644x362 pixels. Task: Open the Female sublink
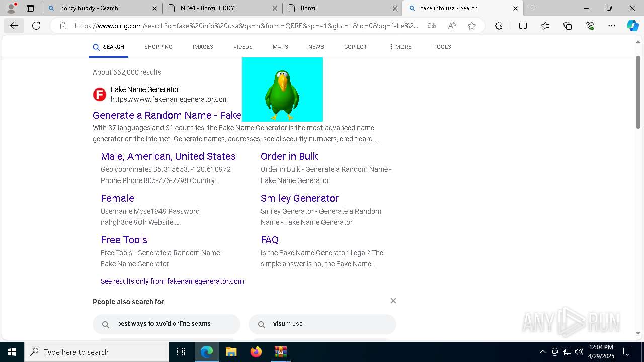click(117, 198)
